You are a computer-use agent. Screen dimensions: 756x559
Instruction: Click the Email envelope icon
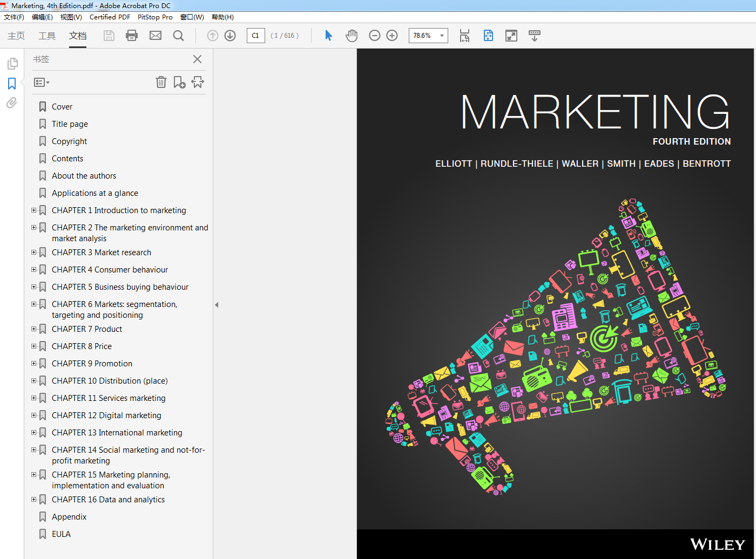pyautogui.click(x=156, y=36)
